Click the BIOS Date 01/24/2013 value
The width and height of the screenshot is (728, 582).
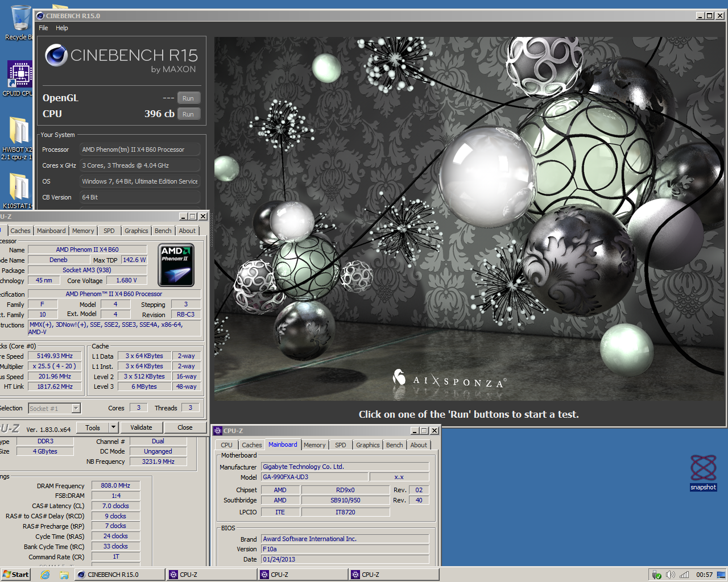345,559
